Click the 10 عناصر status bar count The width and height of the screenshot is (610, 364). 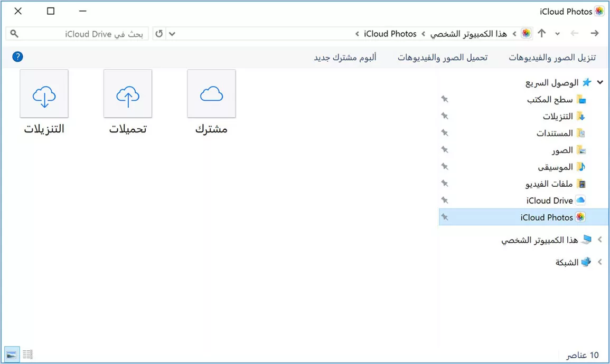pyautogui.click(x=582, y=355)
